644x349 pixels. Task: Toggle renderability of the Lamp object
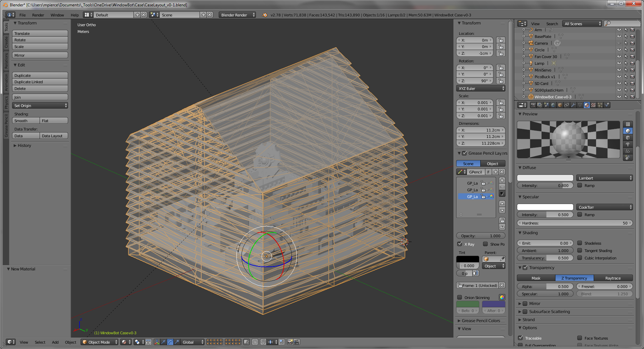632,63
